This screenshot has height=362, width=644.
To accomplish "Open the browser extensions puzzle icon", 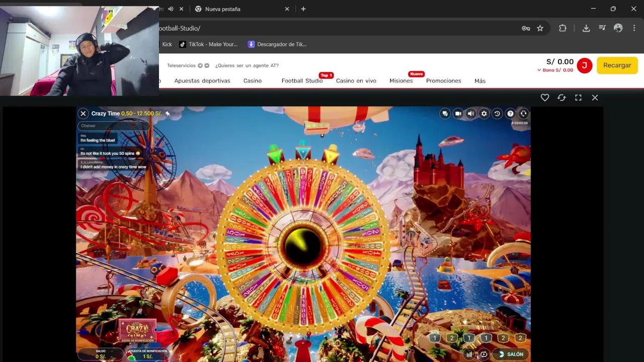I will (562, 28).
